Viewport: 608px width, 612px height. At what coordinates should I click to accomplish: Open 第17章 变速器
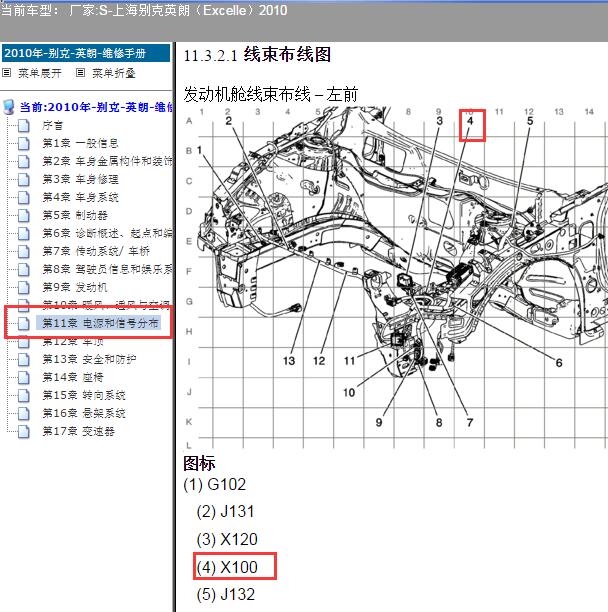pos(78,431)
